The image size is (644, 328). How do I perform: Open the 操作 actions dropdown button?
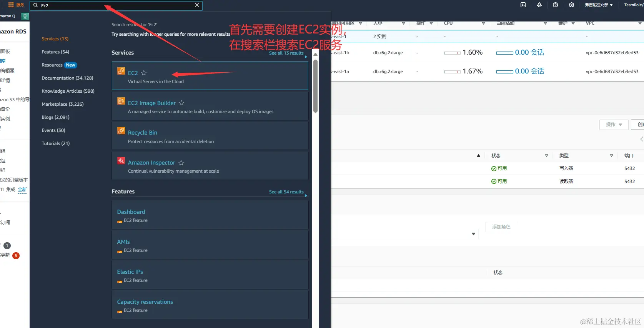[x=614, y=125]
